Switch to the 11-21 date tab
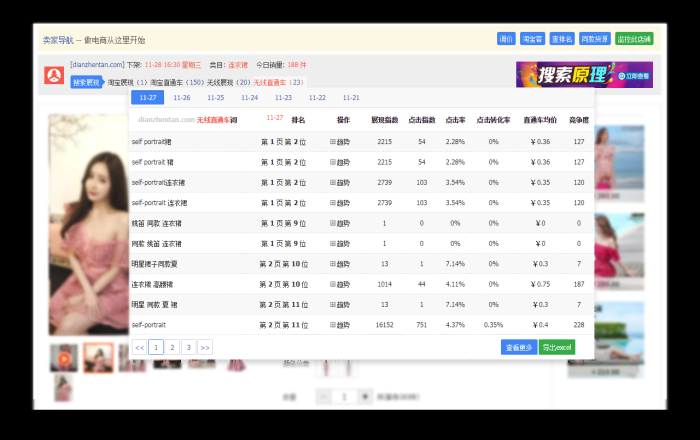Viewport: 700px width, 440px height. [351, 97]
